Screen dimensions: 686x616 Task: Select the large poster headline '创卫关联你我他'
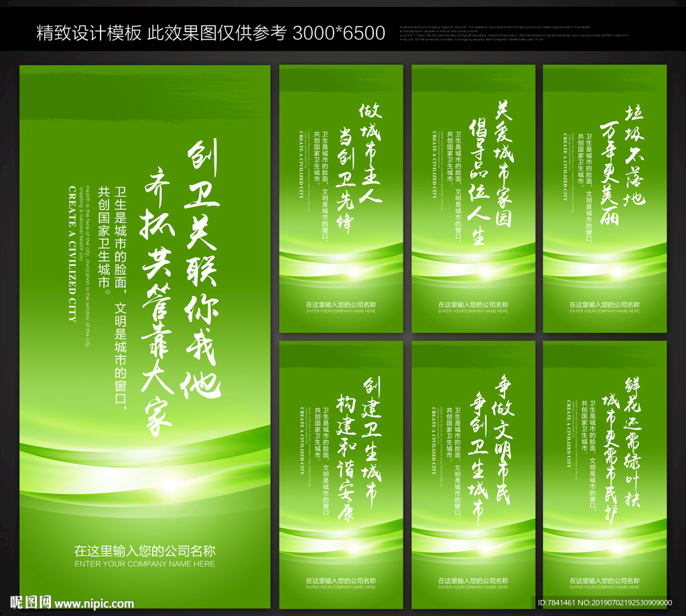tap(202, 269)
